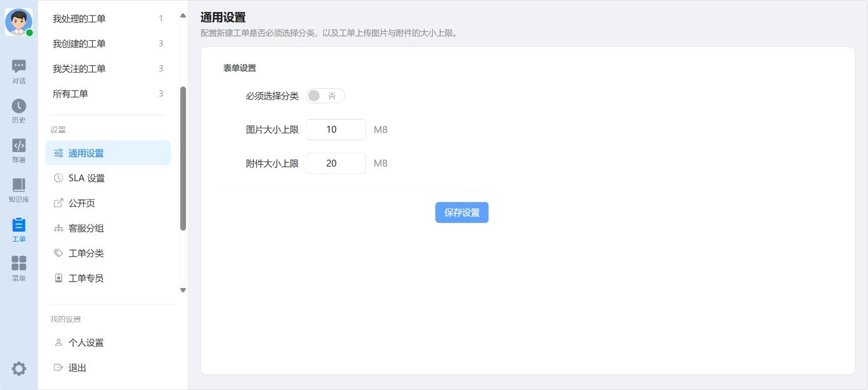Click the badge icon beside 工单专员
The width and height of the screenshot is (868, 390).
[x=58, y=279]
